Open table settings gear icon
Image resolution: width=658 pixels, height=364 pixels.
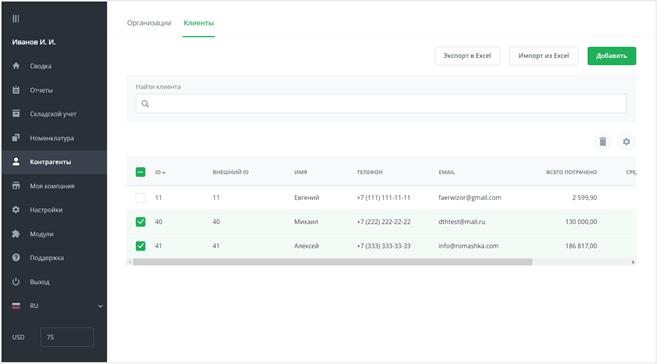[626, 142]
